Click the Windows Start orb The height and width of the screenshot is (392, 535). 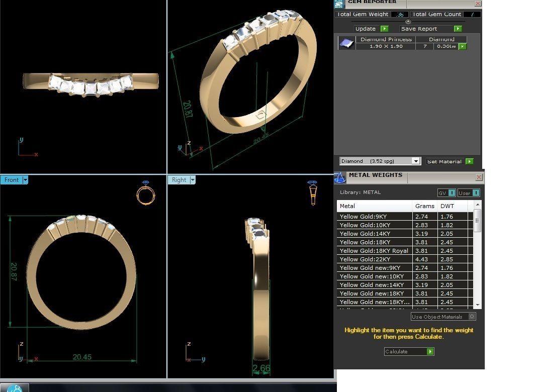[14, 388]
